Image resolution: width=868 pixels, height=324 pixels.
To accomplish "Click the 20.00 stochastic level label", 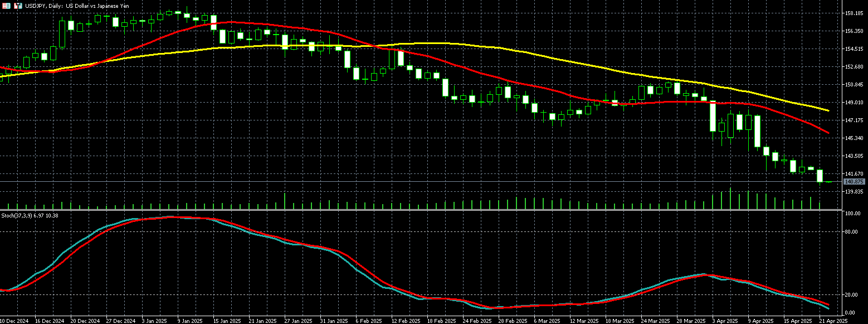I will pos(852,295).
